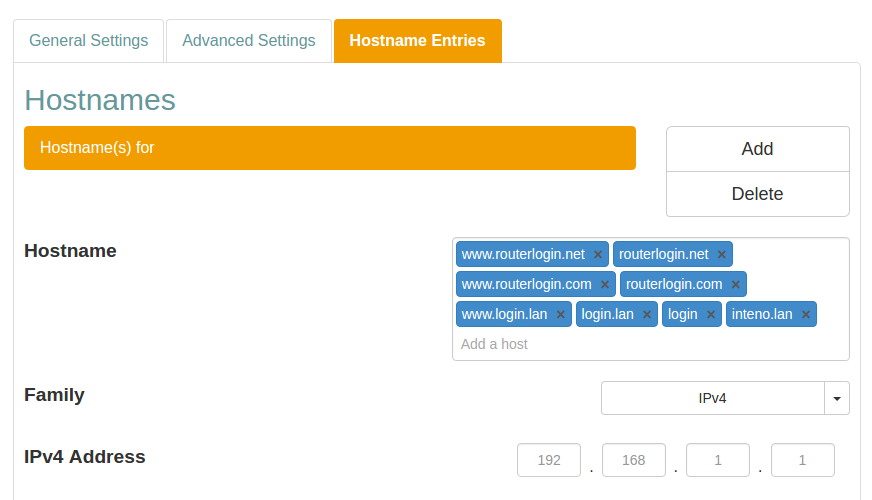Select the Hostname(s) for list entry
This screenshot has width=872, height=500.
pos(329,148)
